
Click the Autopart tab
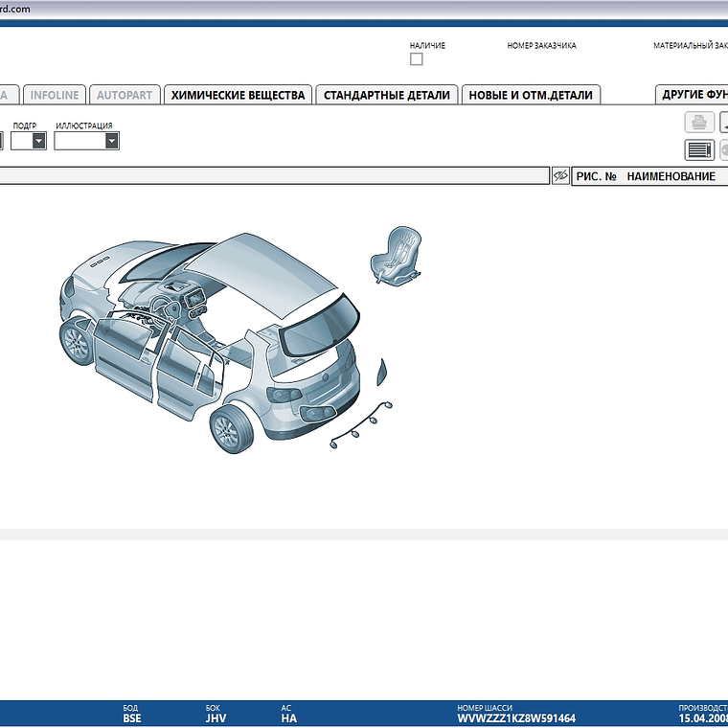click(125, 95)
